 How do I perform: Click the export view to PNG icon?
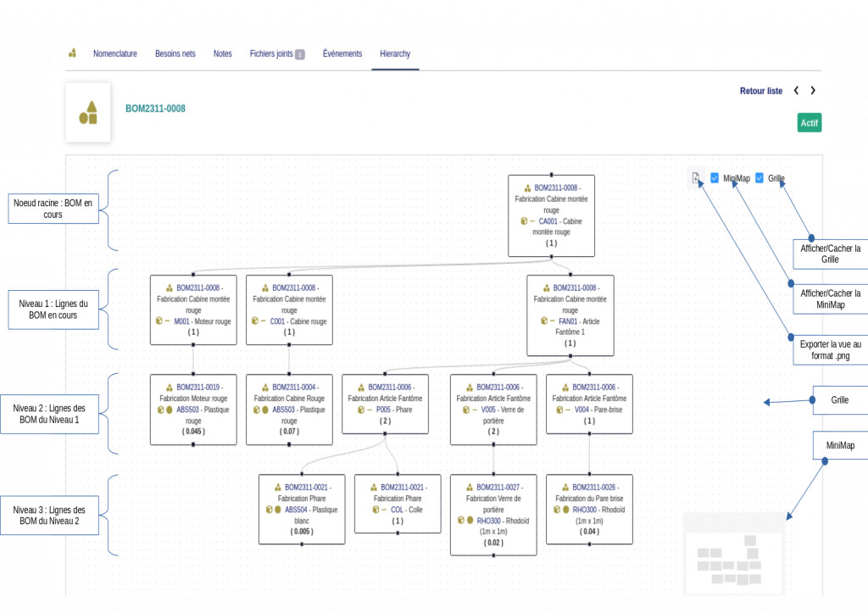pyautogui.click(x=696, y=178)
